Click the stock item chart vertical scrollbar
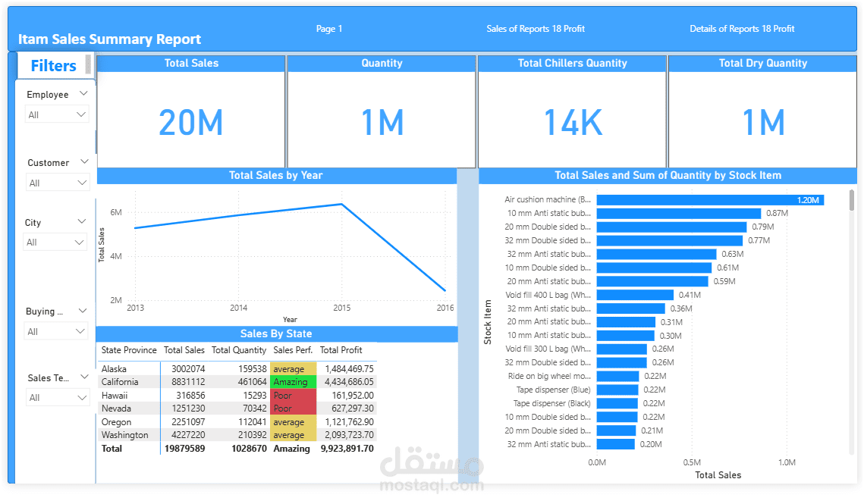Screen dimensions: 864x504 [x=851, y=201]
